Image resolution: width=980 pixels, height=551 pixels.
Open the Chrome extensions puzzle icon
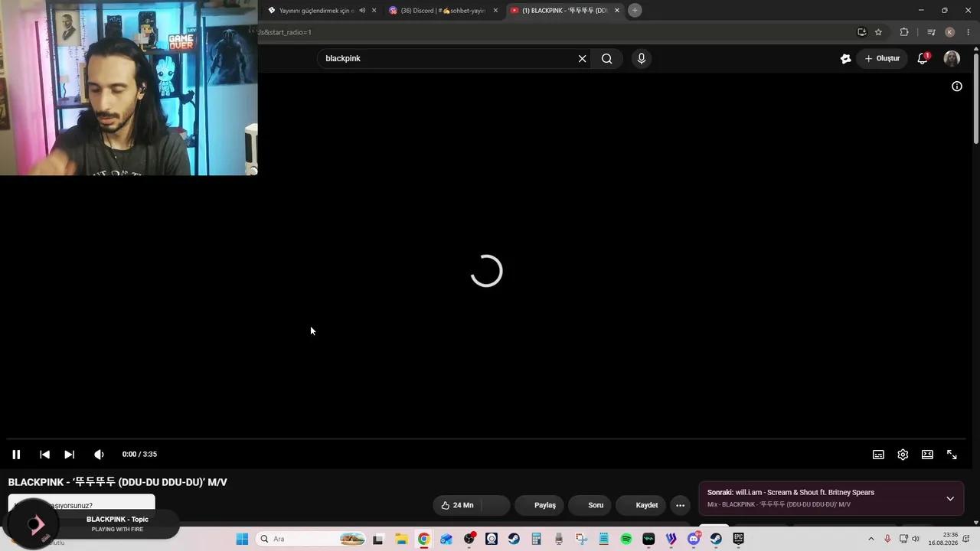point(904,32)
